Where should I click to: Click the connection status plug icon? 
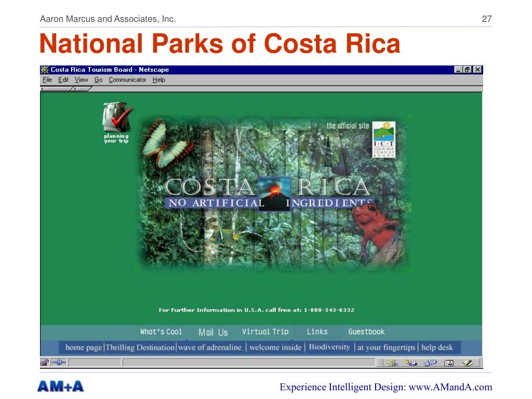tap(59, 363)
